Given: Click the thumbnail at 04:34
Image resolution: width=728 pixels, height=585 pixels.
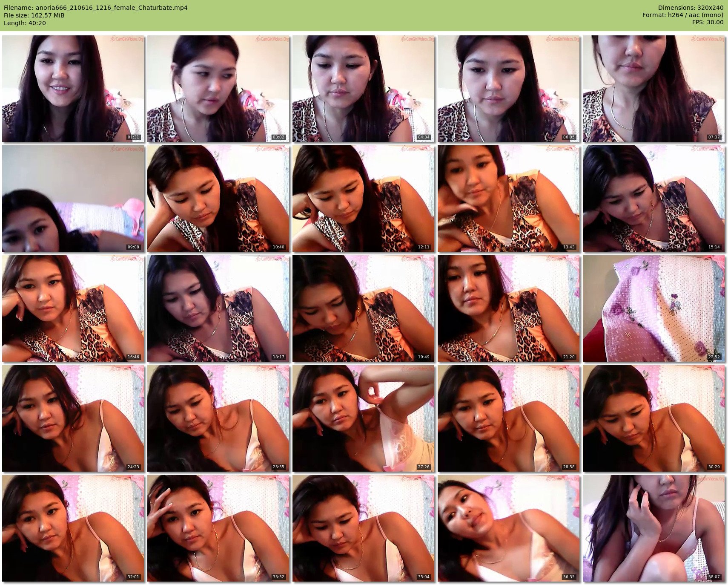Looking at the screenshot, I should coord(364,89).
